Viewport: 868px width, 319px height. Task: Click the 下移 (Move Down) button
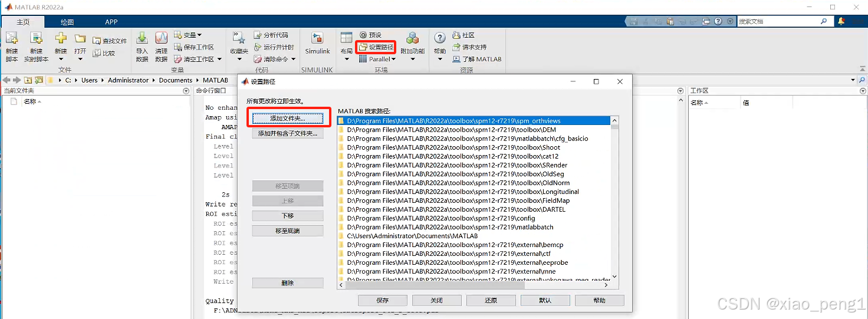coord(287,216)
